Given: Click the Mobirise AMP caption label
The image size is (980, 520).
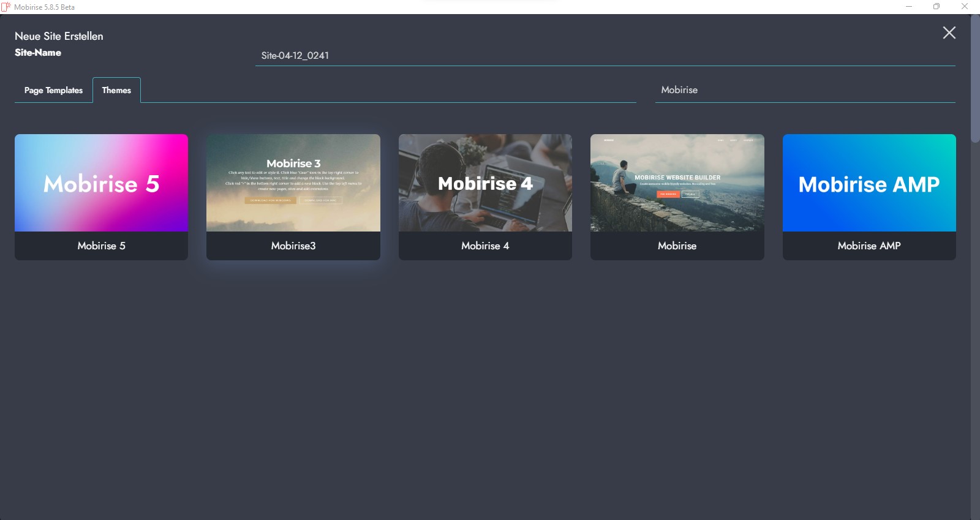Looking at the screenshot, I should tap(869, 246).
